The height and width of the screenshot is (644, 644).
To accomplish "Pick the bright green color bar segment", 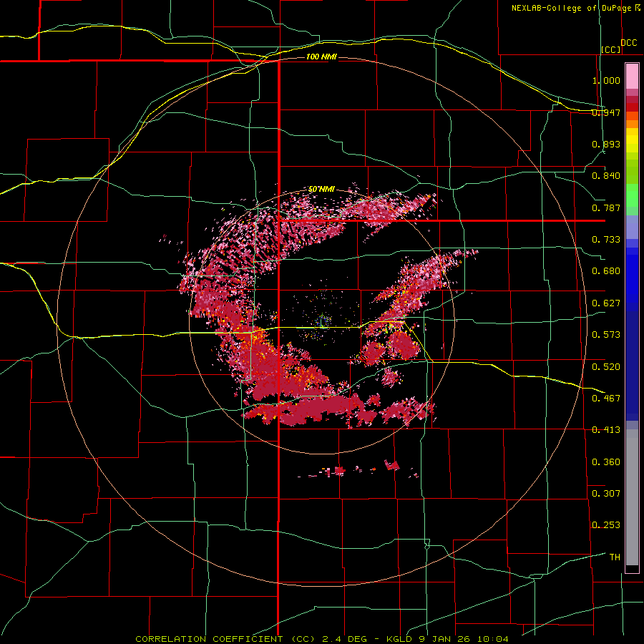I will (x=632, y=195).
